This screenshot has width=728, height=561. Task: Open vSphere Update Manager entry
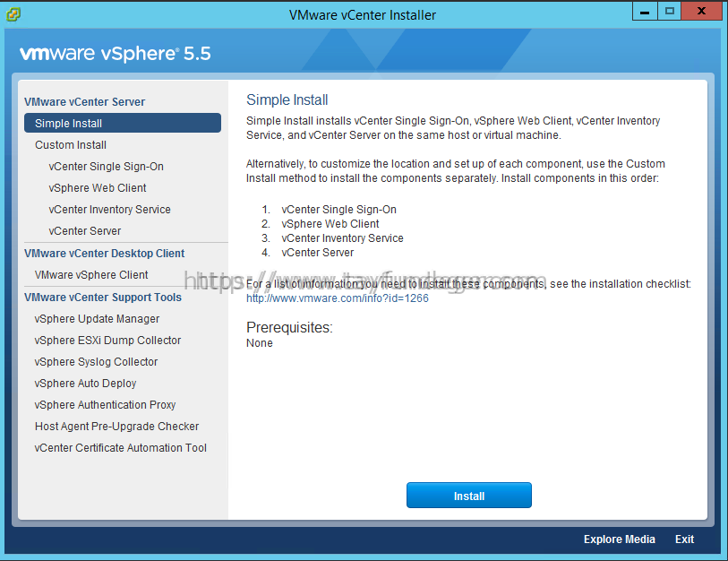(x=97, y=319)
